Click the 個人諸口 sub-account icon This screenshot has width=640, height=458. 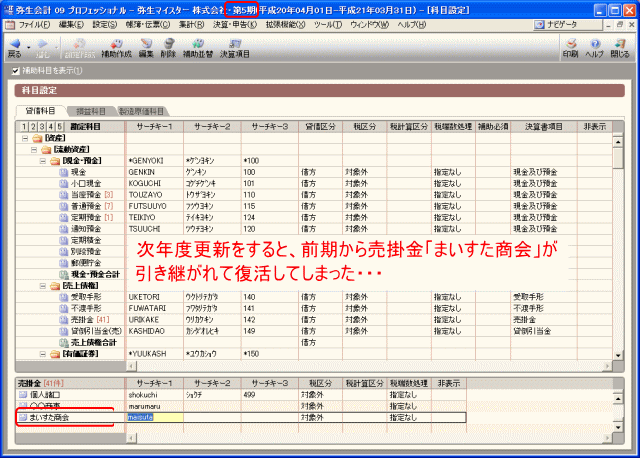tap(23, 395)
